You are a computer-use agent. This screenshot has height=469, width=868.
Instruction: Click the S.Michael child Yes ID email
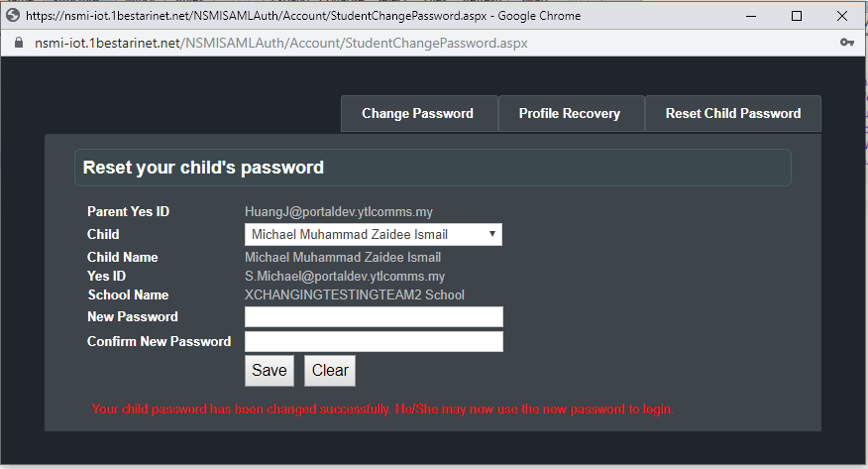(x=344, y=276)
